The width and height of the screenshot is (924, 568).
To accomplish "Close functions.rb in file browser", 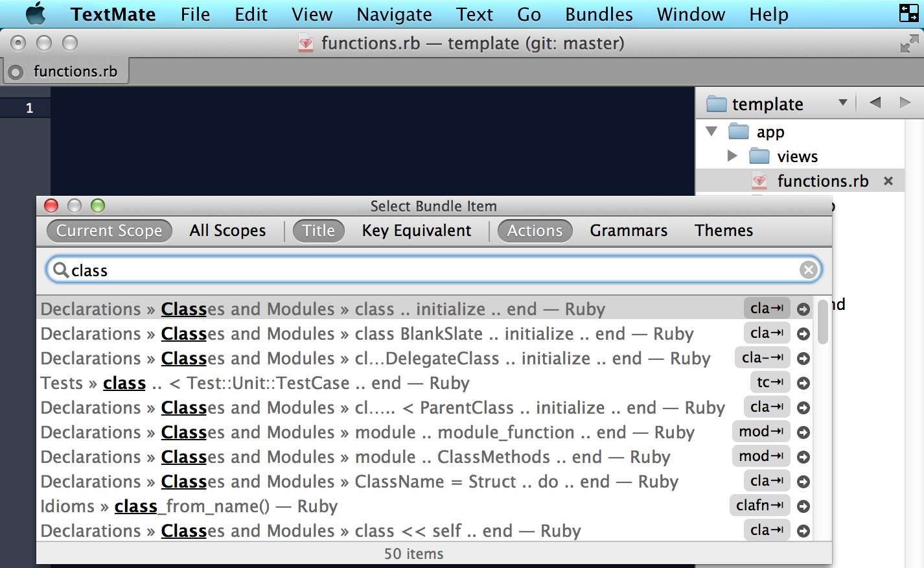I will (x=888, y=181).
